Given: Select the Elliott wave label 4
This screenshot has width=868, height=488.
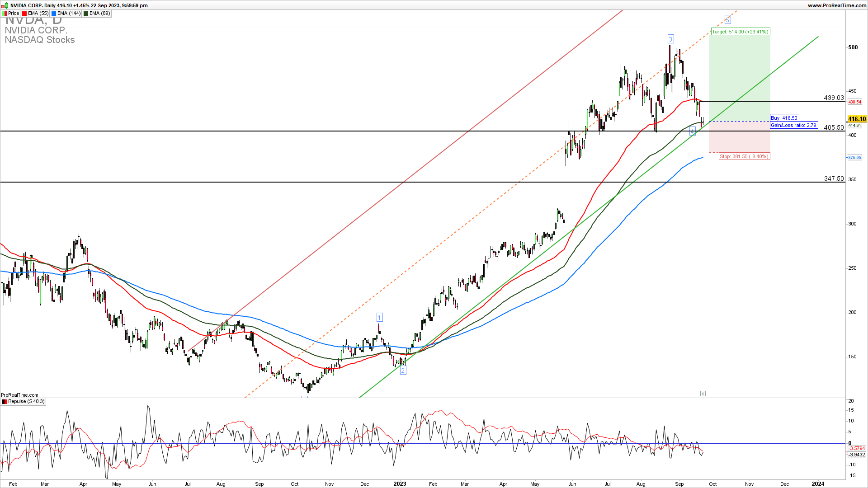Looking at the screenshot, I should (692, 131).
